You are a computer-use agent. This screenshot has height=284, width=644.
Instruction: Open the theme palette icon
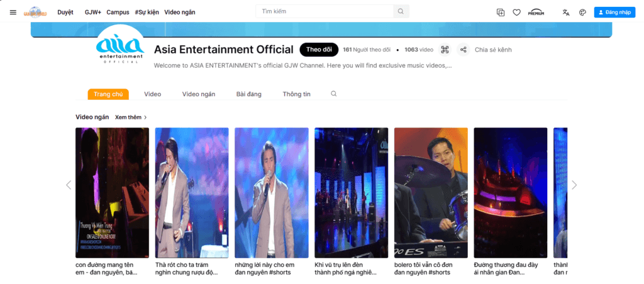click(x=582, y=13)
